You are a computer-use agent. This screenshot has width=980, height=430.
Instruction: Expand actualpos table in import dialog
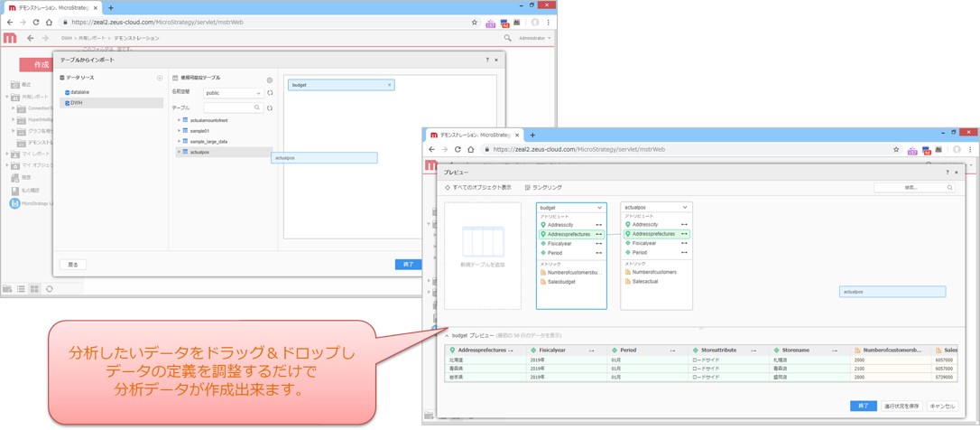point(179,152)
